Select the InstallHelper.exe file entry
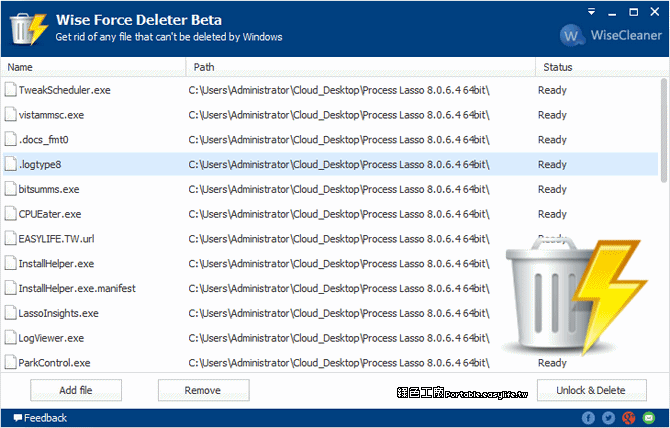The height and width of the screenshot is (428, 670). tap(330, 264)
